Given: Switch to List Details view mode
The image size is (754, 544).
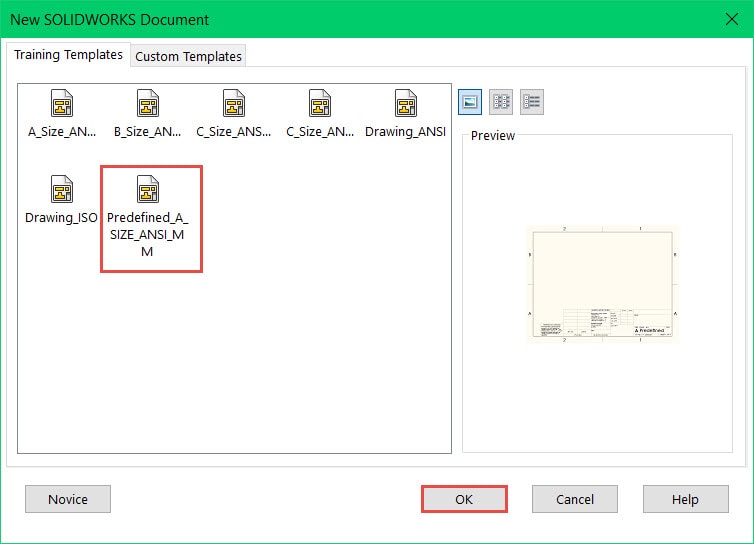Looking at the screenshot, I should point(532,100).
